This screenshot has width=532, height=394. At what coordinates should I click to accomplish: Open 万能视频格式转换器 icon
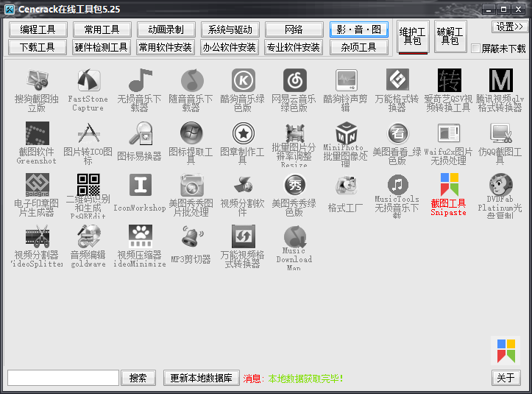(244, 236)
